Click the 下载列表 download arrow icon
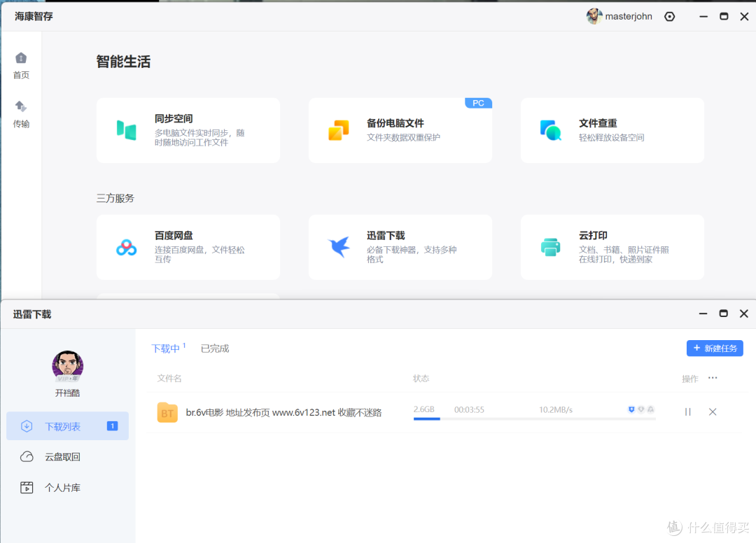Screen dimensions: 756x543 [27, 426]
